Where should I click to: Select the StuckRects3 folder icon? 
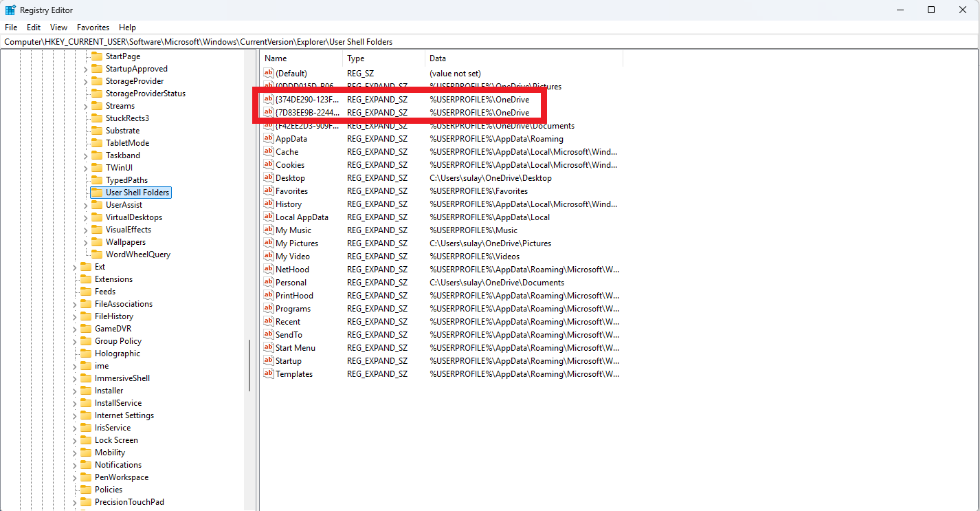coord(97,118)
